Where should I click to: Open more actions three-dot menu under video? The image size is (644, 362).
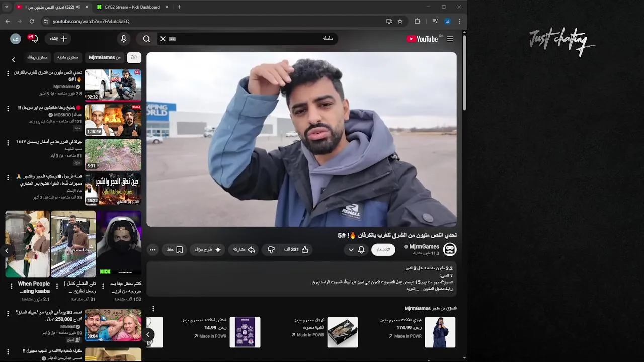[x=153, y=249]
